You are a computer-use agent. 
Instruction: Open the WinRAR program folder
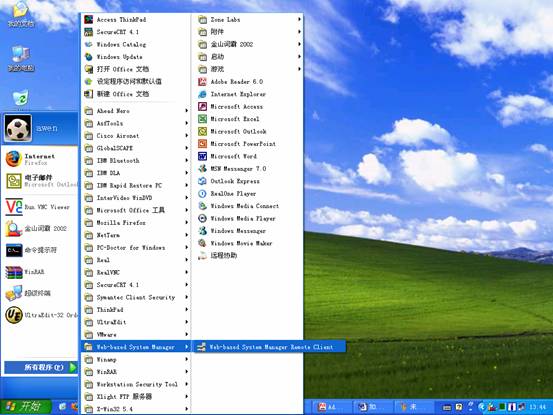136,372
